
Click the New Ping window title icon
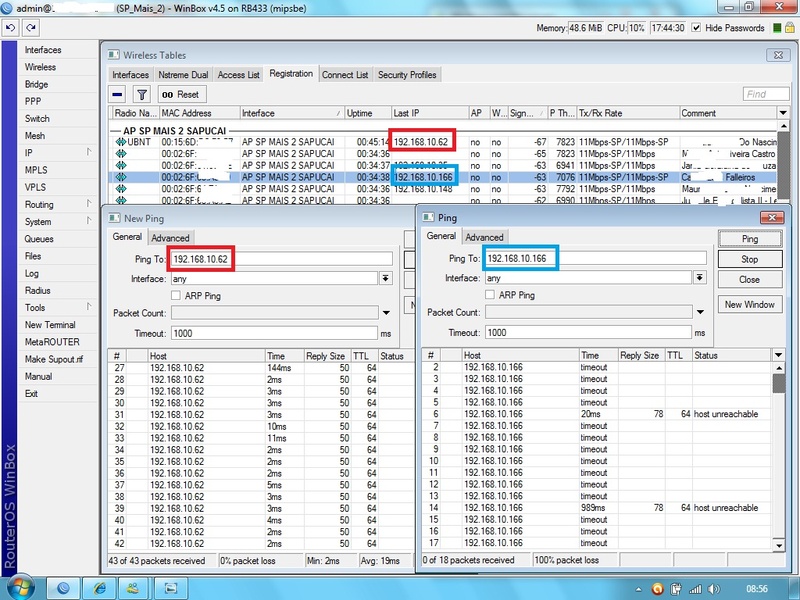point(114,218)
